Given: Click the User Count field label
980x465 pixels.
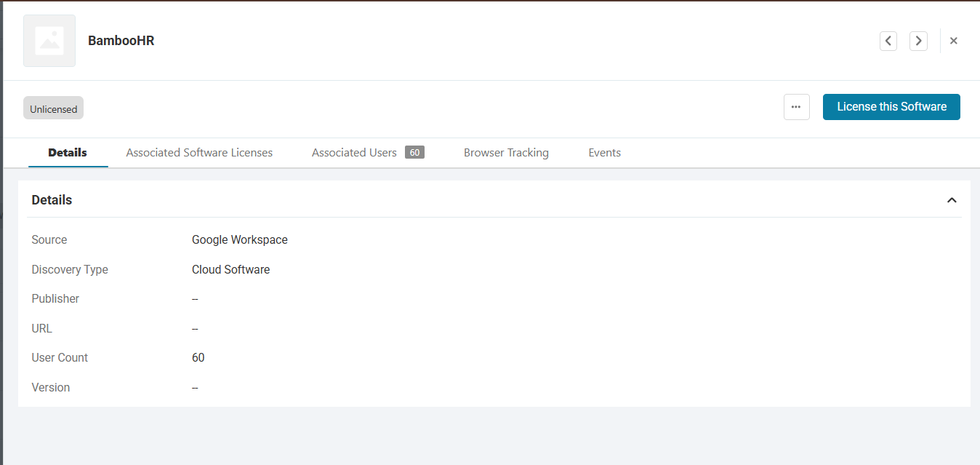Looking at the screenshot, I should [x=60, y=358].
